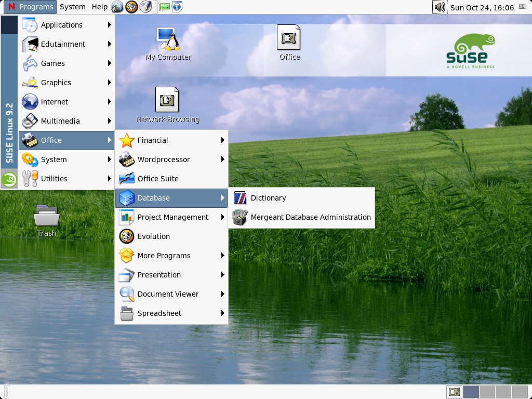Viewport: 532px width, 399px height.
Task: Launch Evolution from the Office submenu
Action: pyautogui.click(x=171, y=236)
